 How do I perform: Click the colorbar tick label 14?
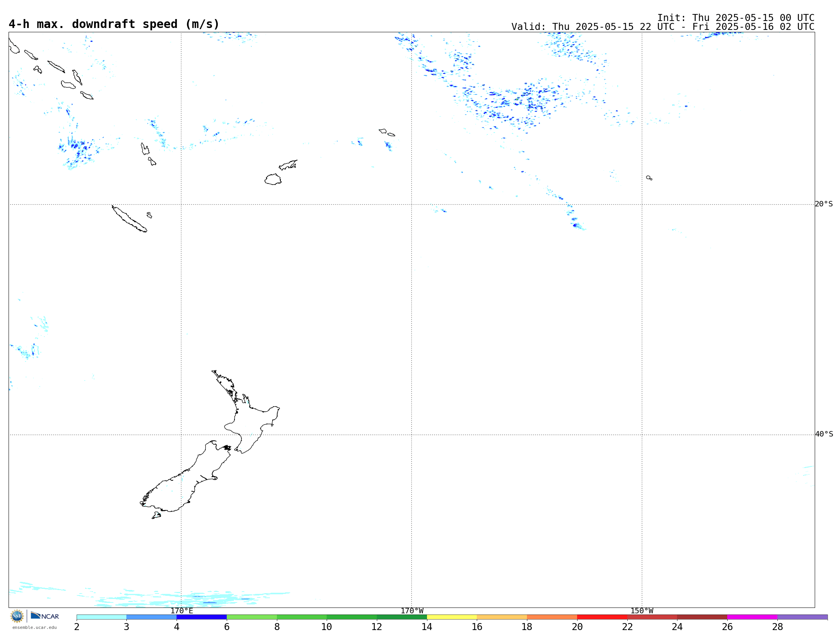pyautogui.click(x=427, y=627)
